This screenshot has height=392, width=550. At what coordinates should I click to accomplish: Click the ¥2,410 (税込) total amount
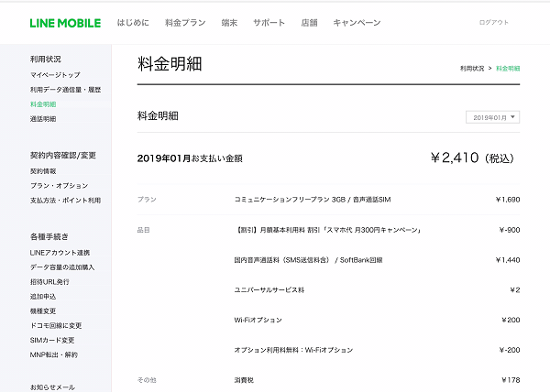(x=472, y=158)
